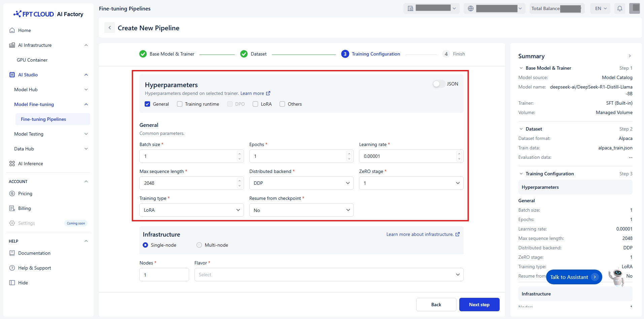The height and width of the screenshot is (319, 644).
Task: Click the back arrow beside Create New Pipeline
Action: coord(110,28)
